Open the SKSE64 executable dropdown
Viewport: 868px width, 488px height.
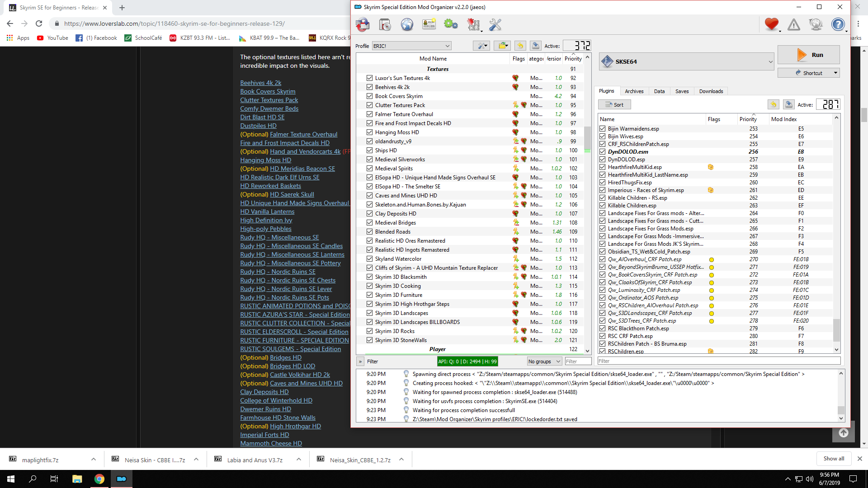(x=687, y=61)
